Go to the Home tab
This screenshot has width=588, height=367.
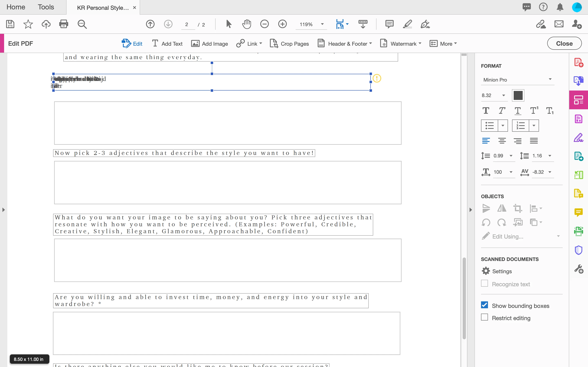16,7
